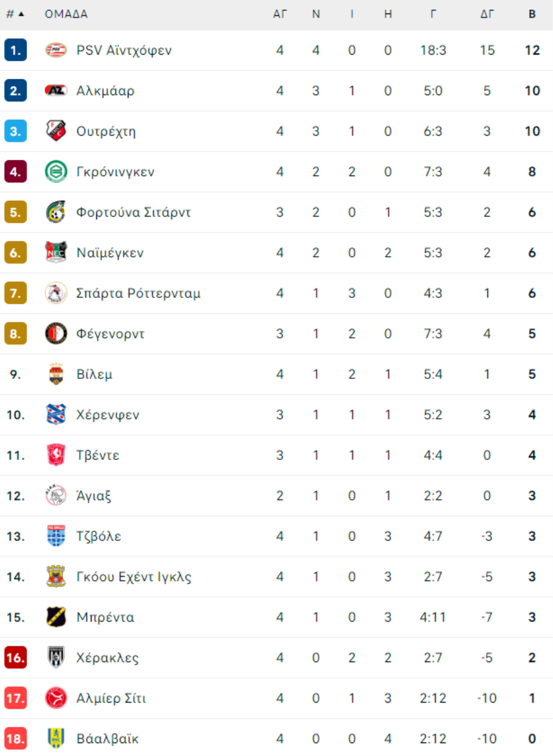Open the Σπάρτα Ρόττερνταμ team link
Image resolution: width=553 pixels, height=756 pixels.
coord(138,294)
